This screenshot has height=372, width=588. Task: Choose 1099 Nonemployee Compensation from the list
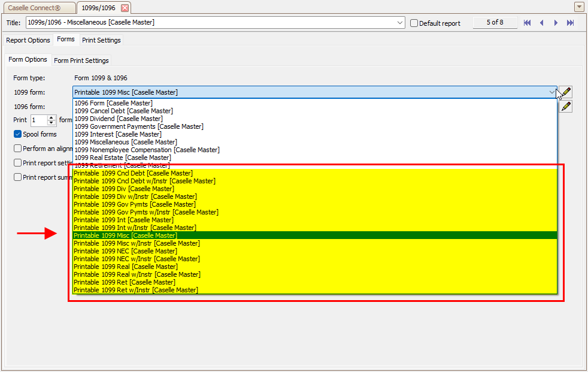(147, 150)
